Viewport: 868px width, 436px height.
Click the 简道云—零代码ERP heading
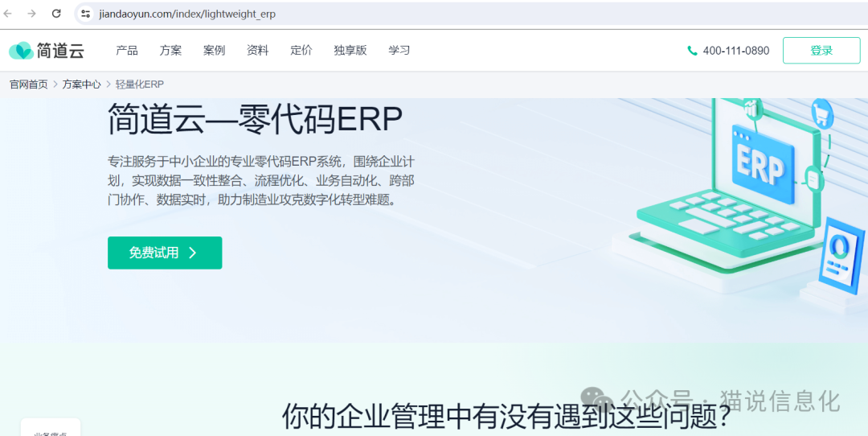[x=256, y=118]
